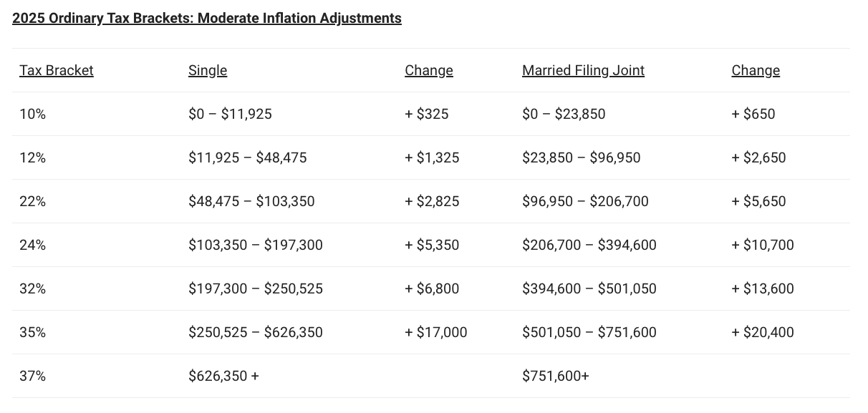Select the 12% tax bracket cell
The height and width of the screenshot is (413, 868).
[x=32, y=157]
